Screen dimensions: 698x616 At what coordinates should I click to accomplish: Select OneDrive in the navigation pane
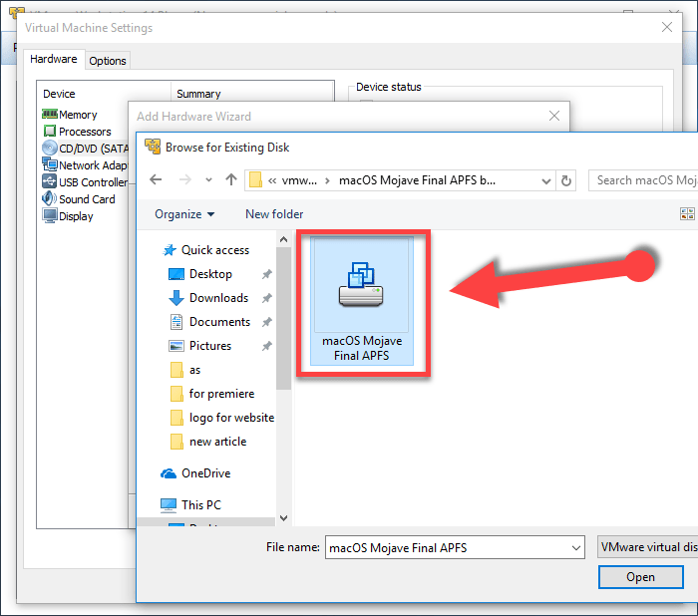point(205,473)
